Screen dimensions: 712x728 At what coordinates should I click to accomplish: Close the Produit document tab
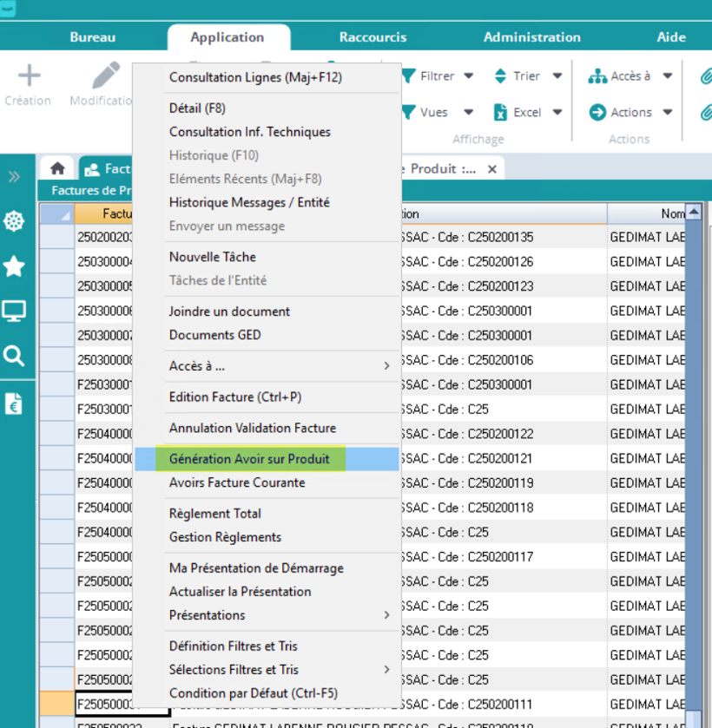point(492,169)
